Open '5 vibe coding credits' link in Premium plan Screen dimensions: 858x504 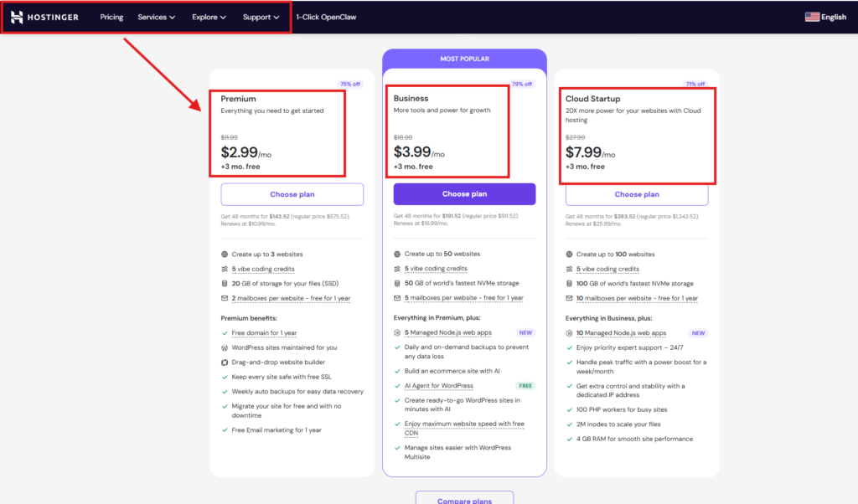[x=263, y=269]
